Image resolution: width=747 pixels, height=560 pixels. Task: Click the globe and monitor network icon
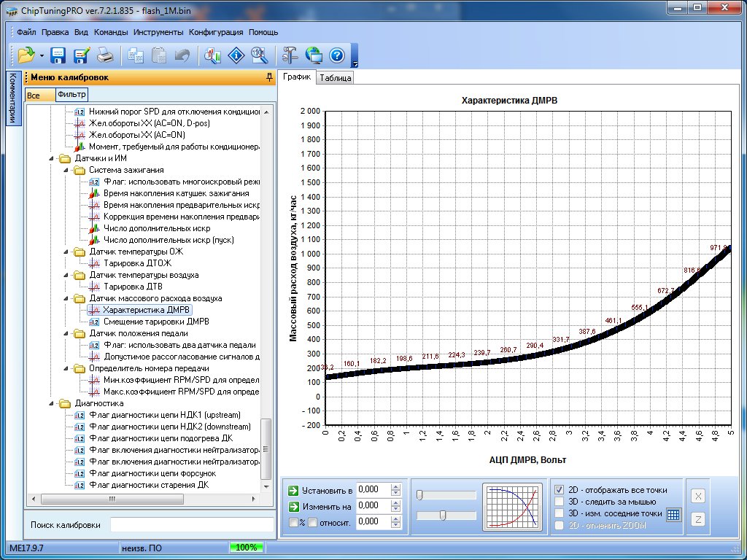pos(314,55)
